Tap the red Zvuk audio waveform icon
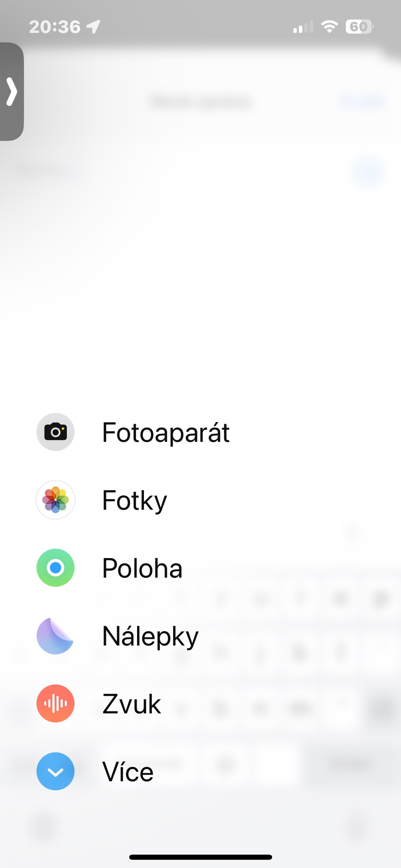 [x=56, y=703]
